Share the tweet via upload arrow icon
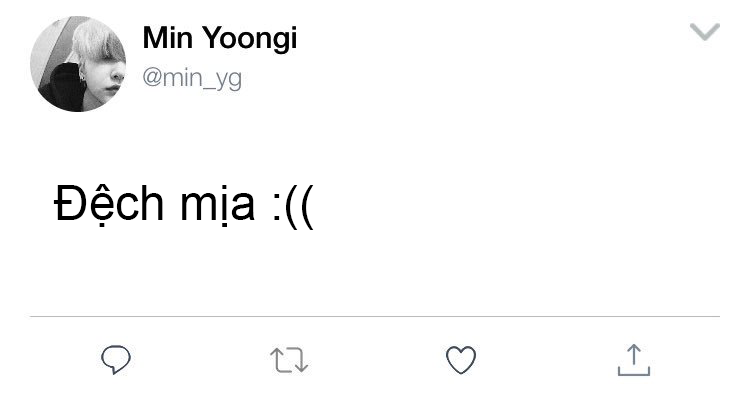 [633, 360]
